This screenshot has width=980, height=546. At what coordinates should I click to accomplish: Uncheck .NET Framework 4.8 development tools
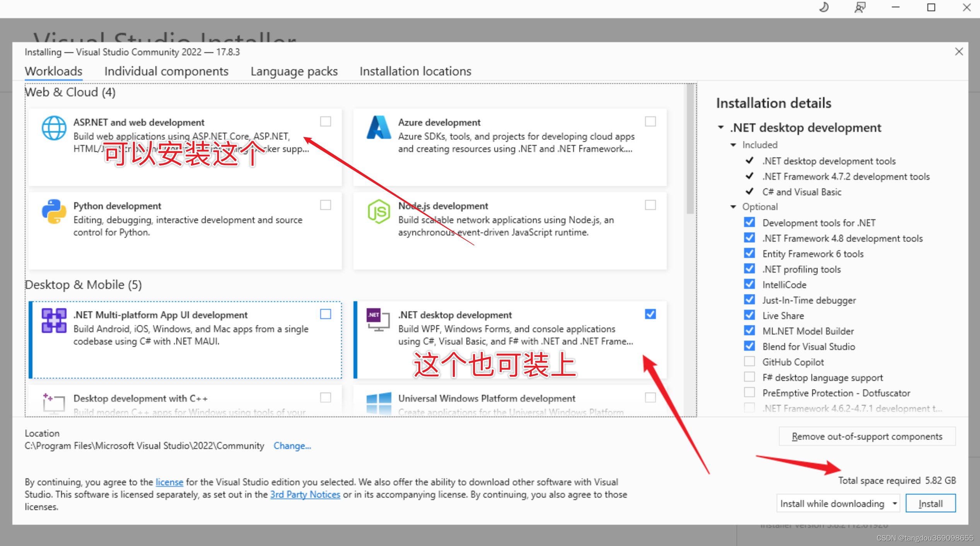coord(750,238)
